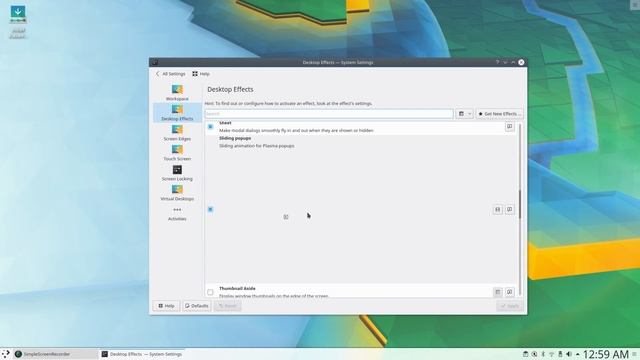
Task: Click the Apply button
Action: click(x=510, y=306)
